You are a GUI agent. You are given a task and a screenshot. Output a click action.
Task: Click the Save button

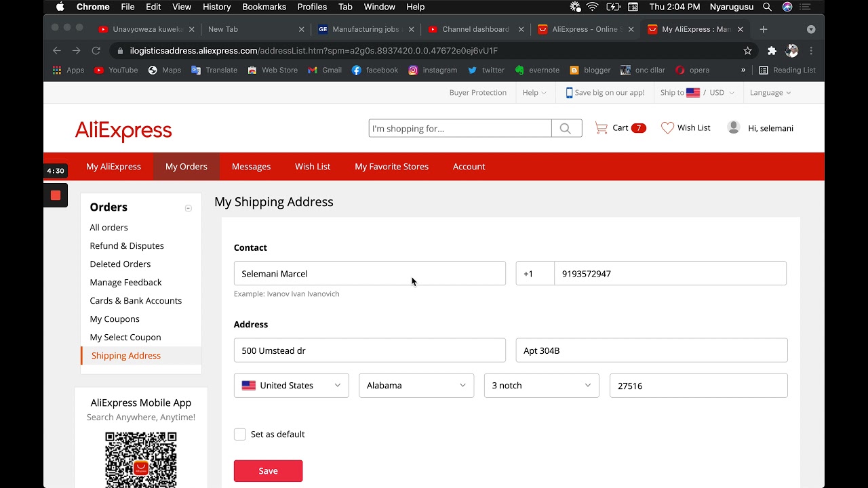269,471
